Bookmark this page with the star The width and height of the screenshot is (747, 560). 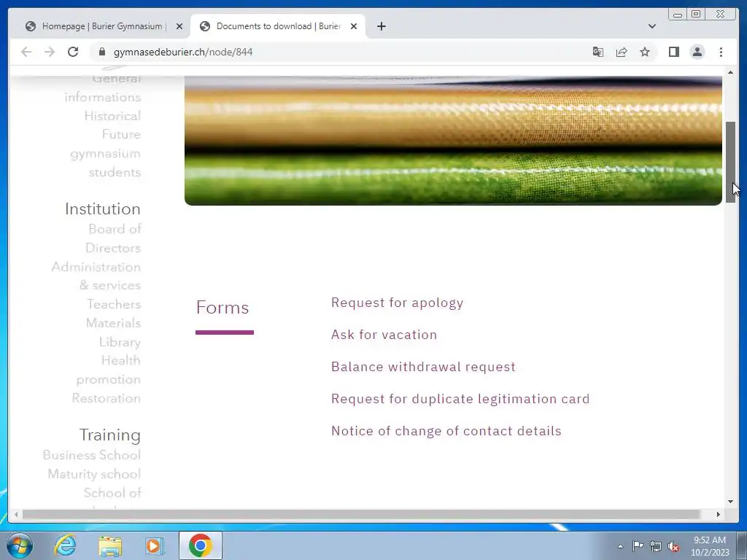(x=645, y=52)
